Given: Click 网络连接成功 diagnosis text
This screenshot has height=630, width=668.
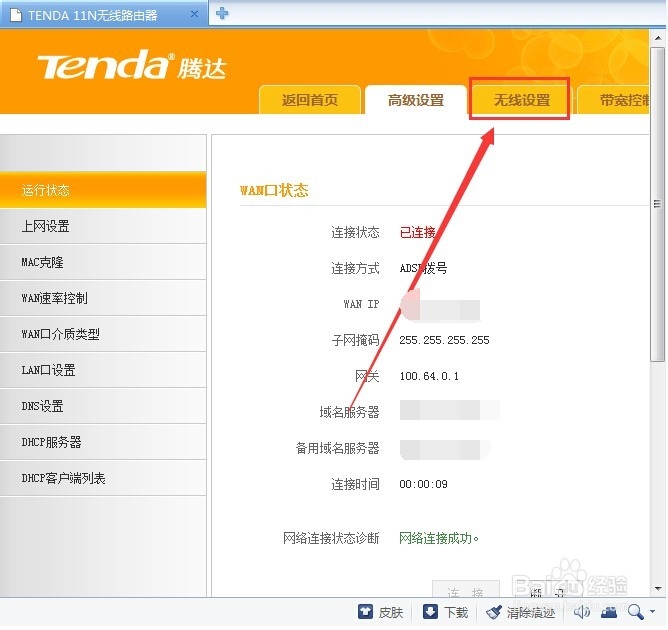Looking at the screenshot, I should point(439,538).
